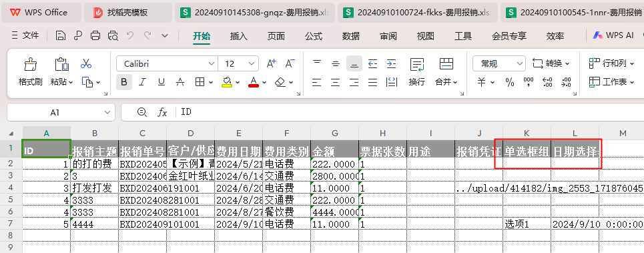Open the Calibri font name dropdown
Screen dimensions: 644x253
[212, 63]
